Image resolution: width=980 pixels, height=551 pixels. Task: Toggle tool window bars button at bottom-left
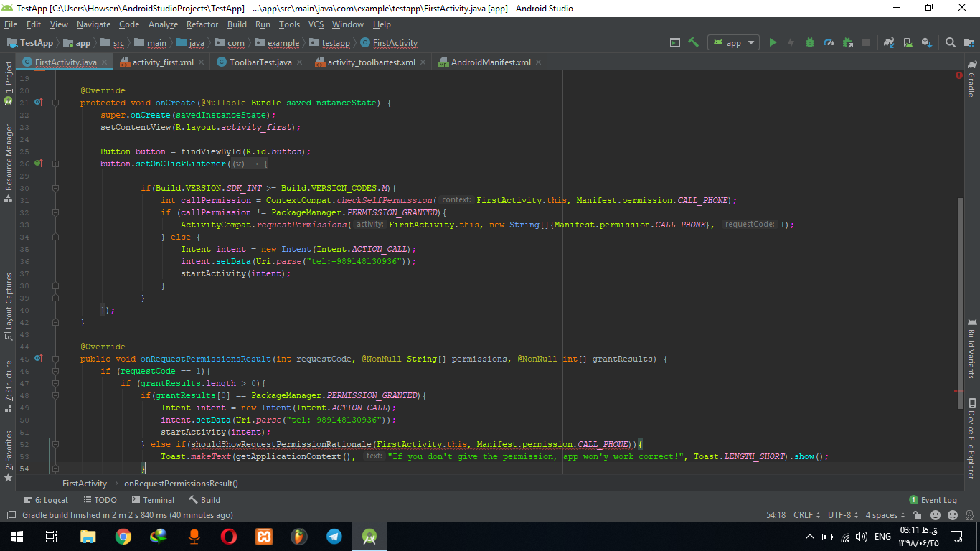point(11,515)
